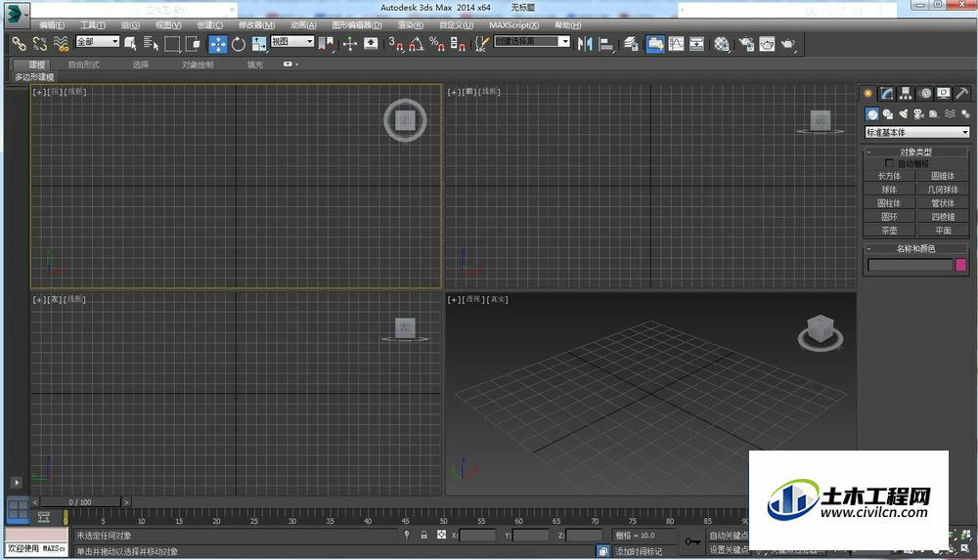Select the Lights creation category icon
The height and width of the screenshot is (560, 978).
pos(903,114)
